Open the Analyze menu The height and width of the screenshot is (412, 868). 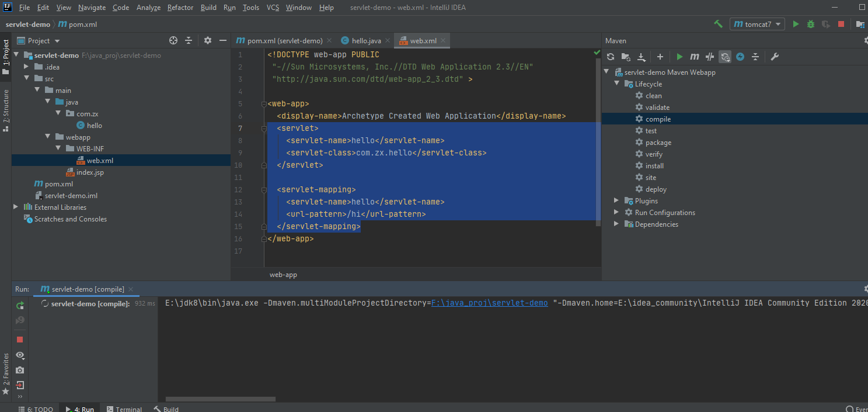tap(148, 8)
